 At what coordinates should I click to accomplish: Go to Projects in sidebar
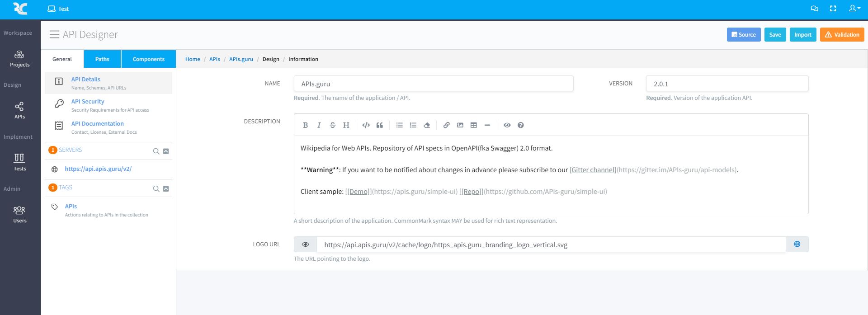click(x=20, y=59)
